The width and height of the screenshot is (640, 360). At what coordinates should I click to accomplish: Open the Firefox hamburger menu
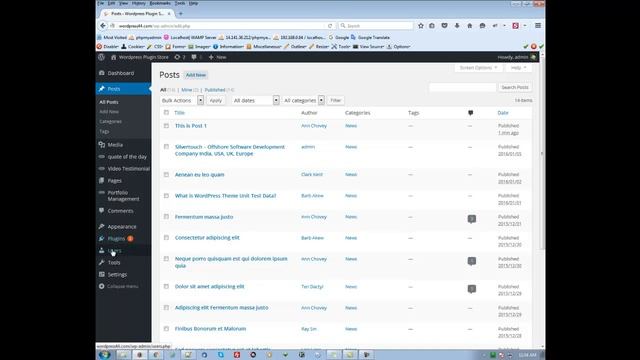[538, 26]
